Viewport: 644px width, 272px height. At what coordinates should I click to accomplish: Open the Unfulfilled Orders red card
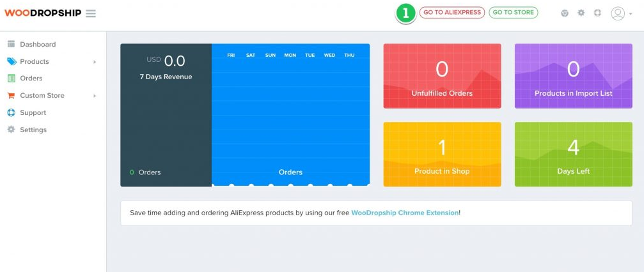coord(442,76)
